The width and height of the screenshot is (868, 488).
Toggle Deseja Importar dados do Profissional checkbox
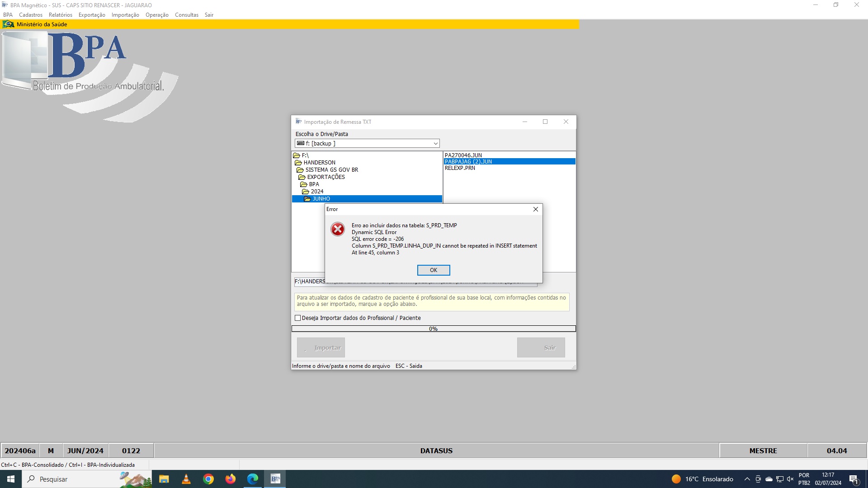pos(297,318)
